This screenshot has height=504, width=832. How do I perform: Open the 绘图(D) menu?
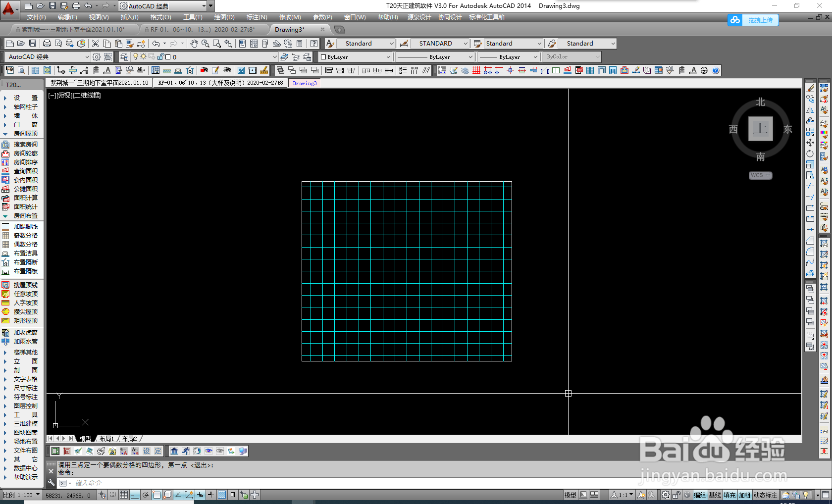(224, 17)
